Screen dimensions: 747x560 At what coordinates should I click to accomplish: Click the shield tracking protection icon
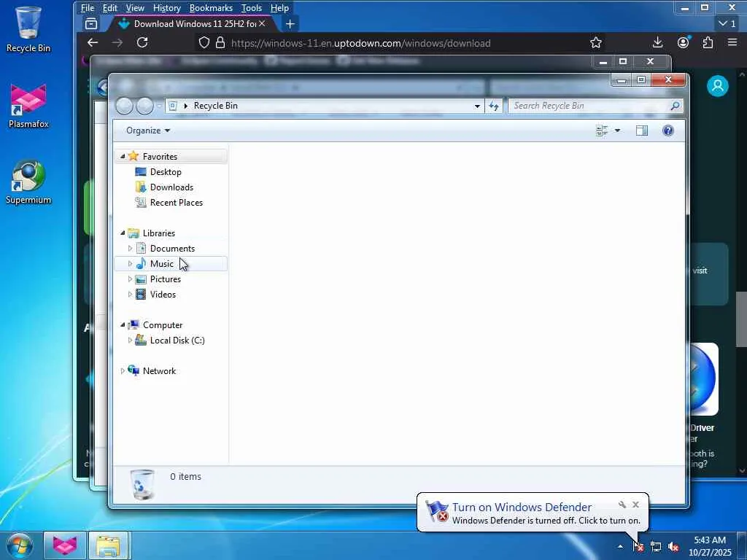pyautogui.click(x=204, y=43)
